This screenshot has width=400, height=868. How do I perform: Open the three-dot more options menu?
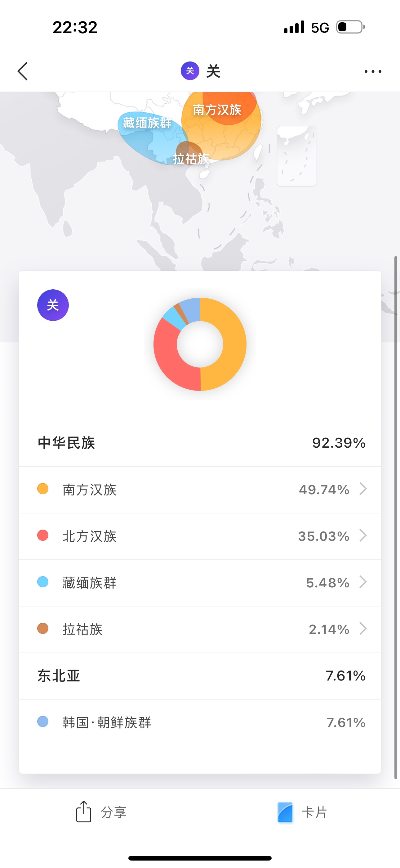pos(373,71)
